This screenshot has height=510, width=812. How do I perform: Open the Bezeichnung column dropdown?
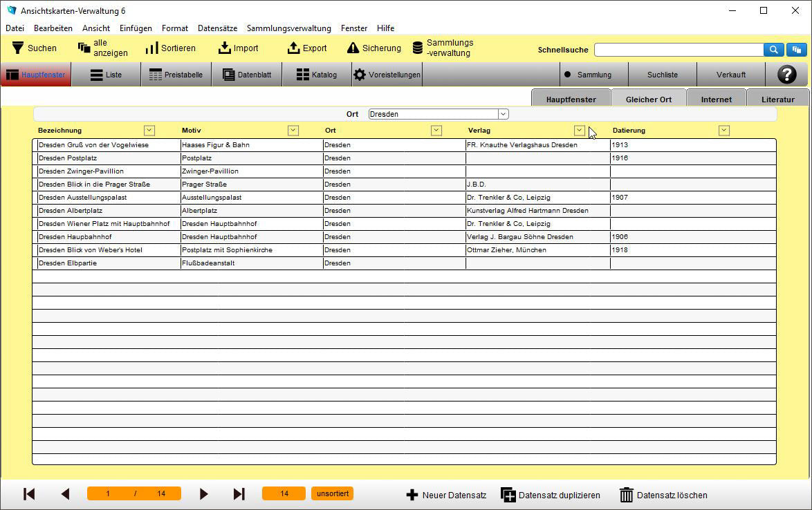[x=149, y=131]
